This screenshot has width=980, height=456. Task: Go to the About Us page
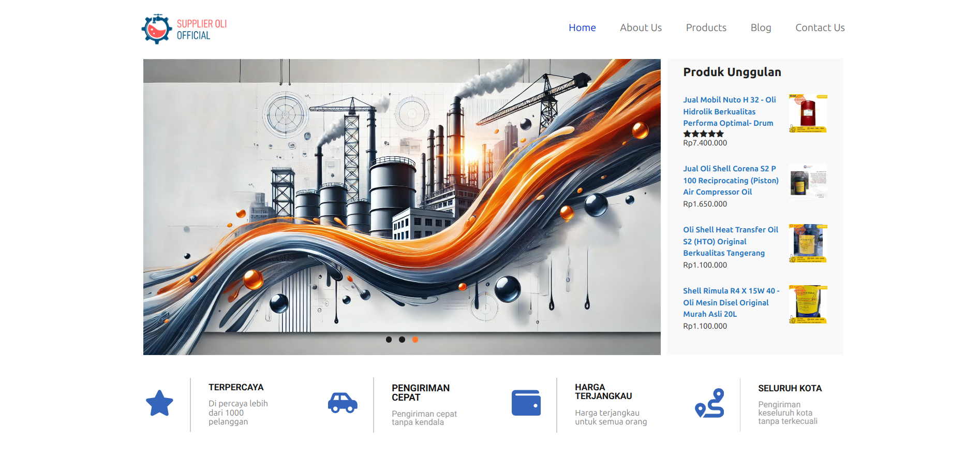coord(641,28)
